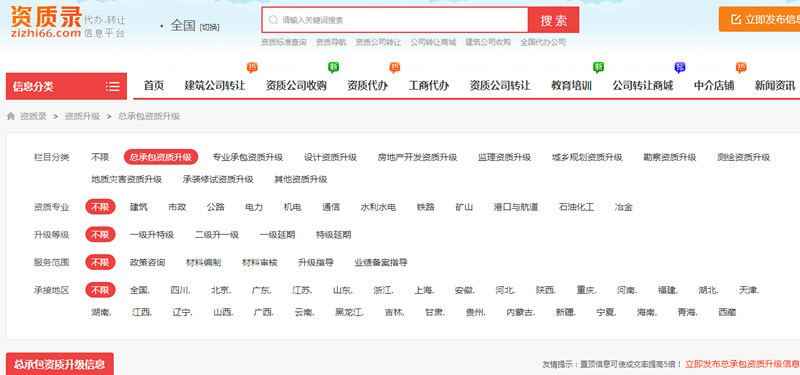The width and height of the screenshot is (800, 375).
Task: Click the magnifier icon in search box
Action: pos(273,20)
